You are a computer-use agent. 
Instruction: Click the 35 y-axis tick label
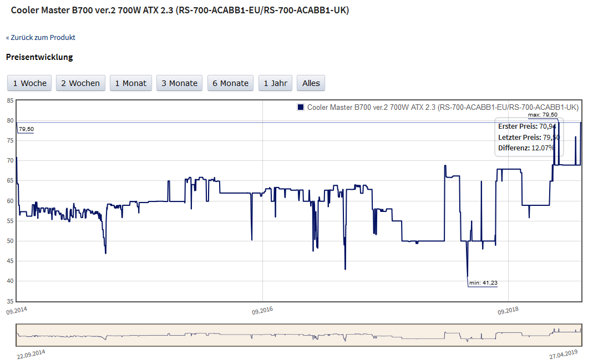coord(10,301)
